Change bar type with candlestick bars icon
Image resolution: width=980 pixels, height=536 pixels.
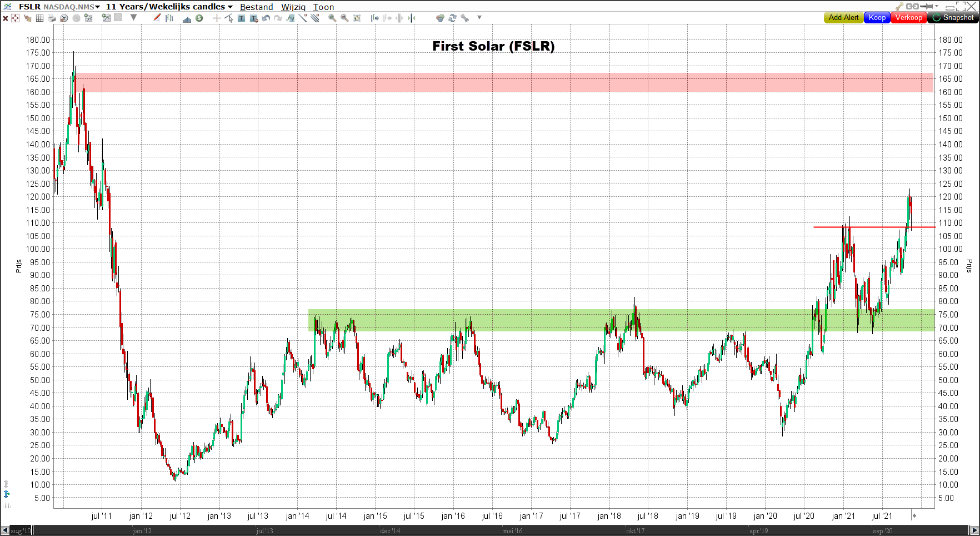click(169, 18)
